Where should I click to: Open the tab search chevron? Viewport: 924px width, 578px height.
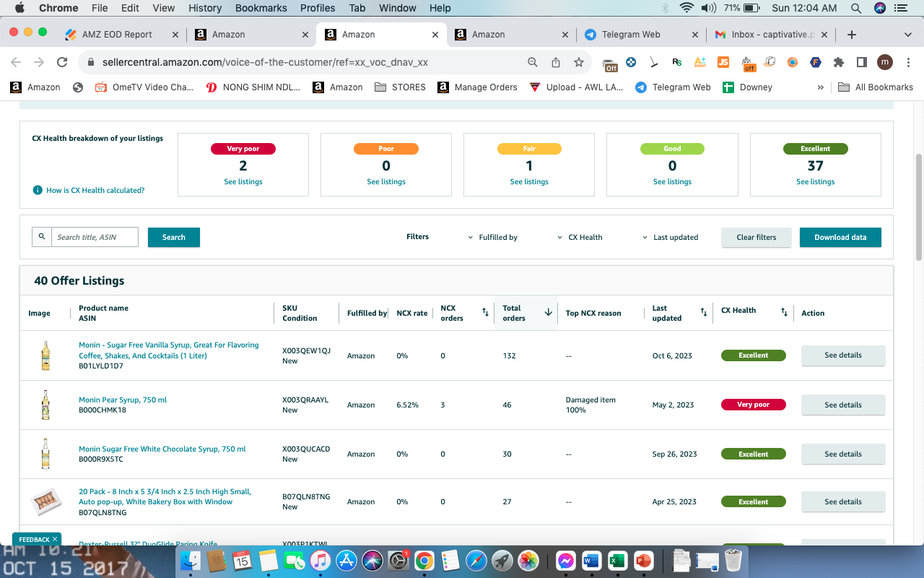pyautogui.click(x=908, y=35)
